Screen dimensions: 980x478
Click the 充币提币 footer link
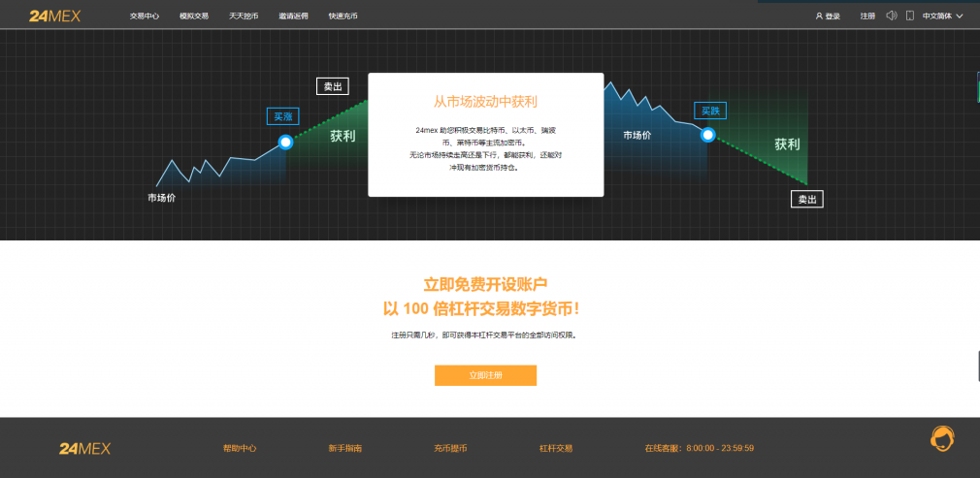[x=450, y=449]
